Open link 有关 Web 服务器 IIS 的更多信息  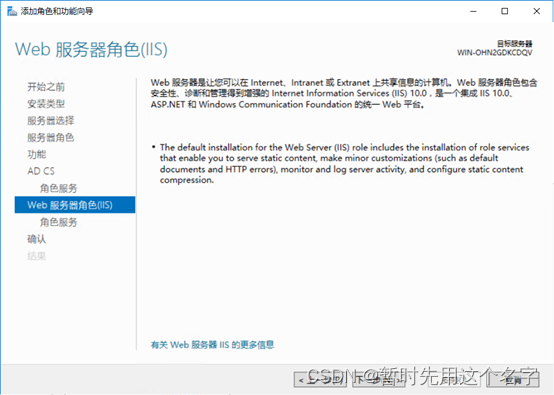click(212, 344)
